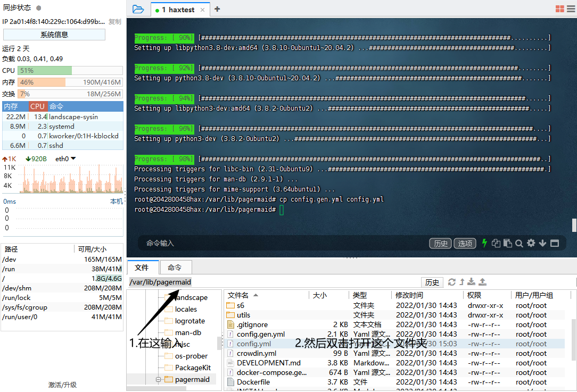The width and height of the screenshot is (577, 392).
Task: Open terminal settings gear icon
Action: click(531, 243)
